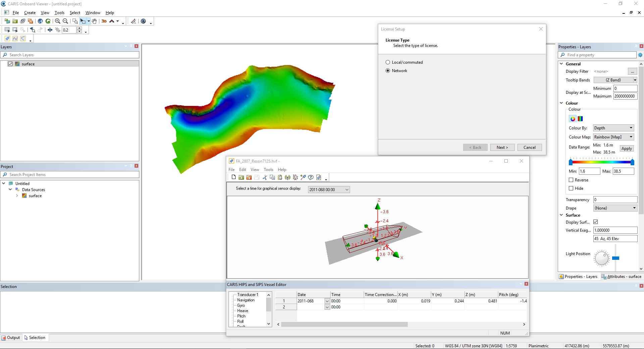Open the measure distance angle tool
The width and height of the screenshot is (644, 349).
click(133, 21)
